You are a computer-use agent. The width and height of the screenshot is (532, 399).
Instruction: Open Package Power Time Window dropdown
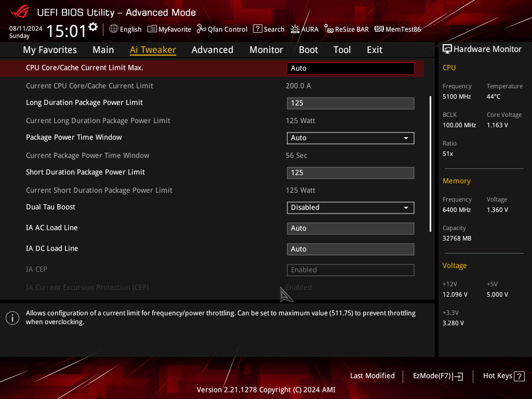point(351,138)
